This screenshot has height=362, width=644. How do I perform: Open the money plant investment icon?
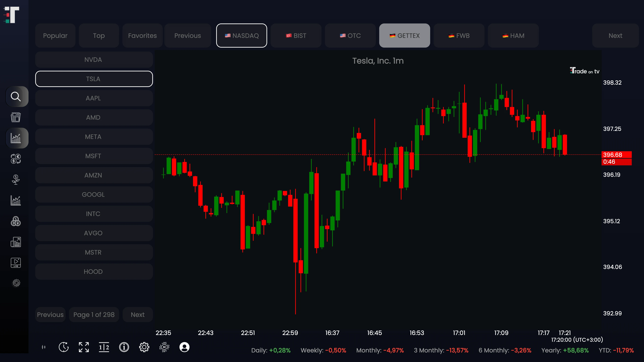[x=16, y=179]
